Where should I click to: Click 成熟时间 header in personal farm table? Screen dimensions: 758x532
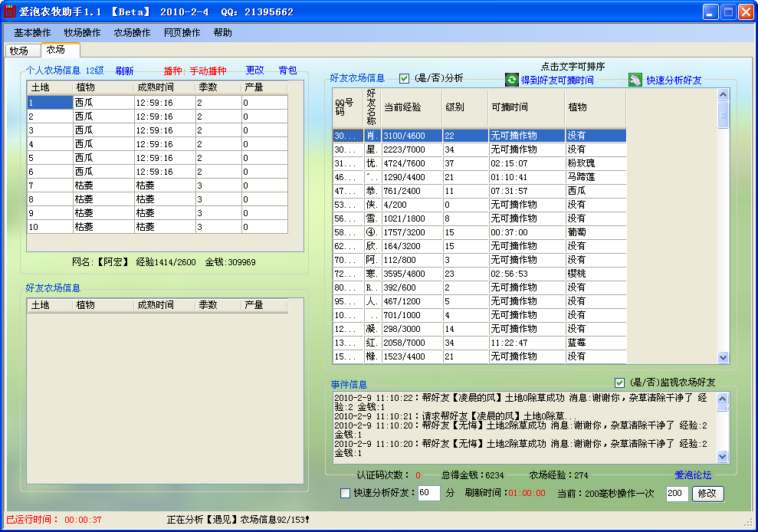[164, 87]
